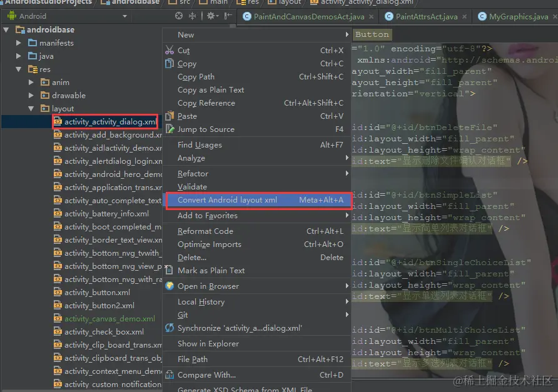The width and height of the screenshot is (558, 392).
Task: Open the Open in Browser submenu
Action: [257, 287]
